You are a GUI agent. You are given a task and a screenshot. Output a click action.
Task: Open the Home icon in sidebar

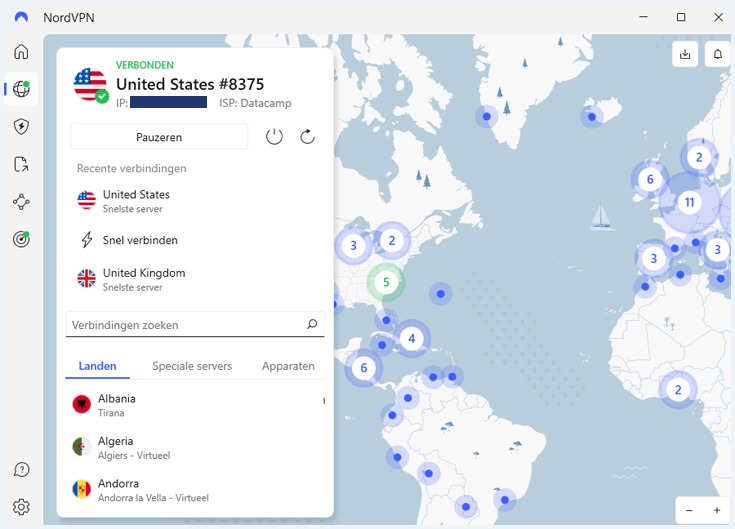pyautogui.click(x=21, y=52)
